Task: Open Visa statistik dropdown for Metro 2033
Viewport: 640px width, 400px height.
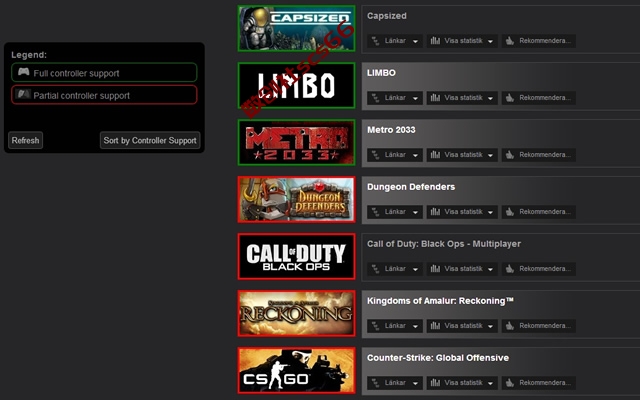Action: click(462, 155)
